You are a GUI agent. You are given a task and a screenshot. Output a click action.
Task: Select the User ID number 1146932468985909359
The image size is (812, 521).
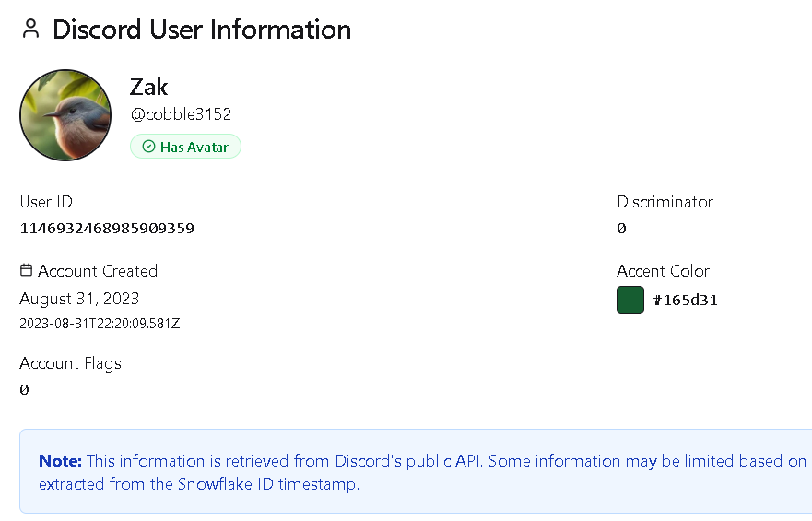coord(107,228)
